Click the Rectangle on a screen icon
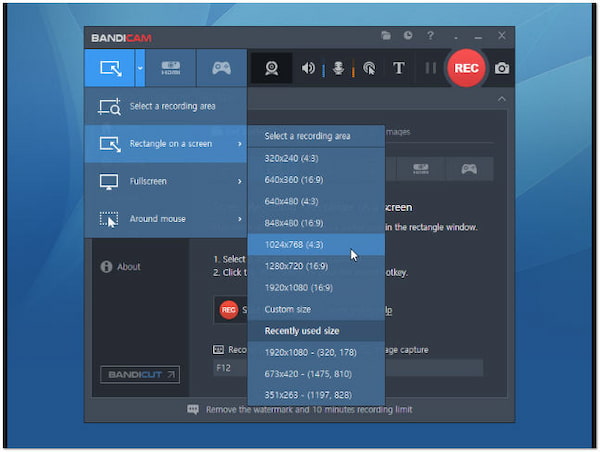600x452 pixels. click(x=110, y=144)
